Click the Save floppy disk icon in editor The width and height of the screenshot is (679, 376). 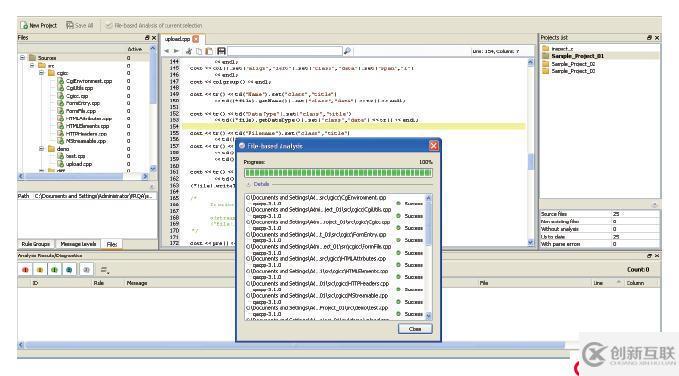(x=221, y=51)
